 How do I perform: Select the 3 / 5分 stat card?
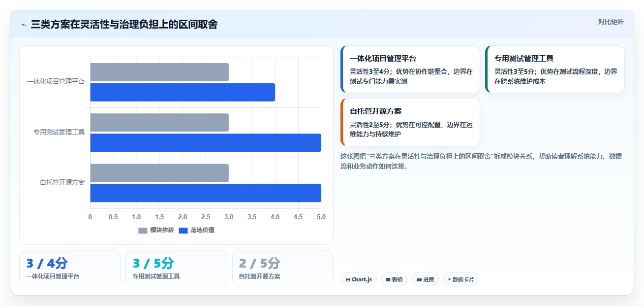point(176,268)
